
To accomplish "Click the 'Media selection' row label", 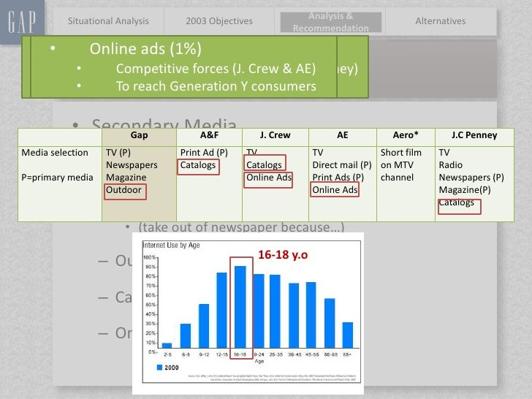I will click(55, 153).
